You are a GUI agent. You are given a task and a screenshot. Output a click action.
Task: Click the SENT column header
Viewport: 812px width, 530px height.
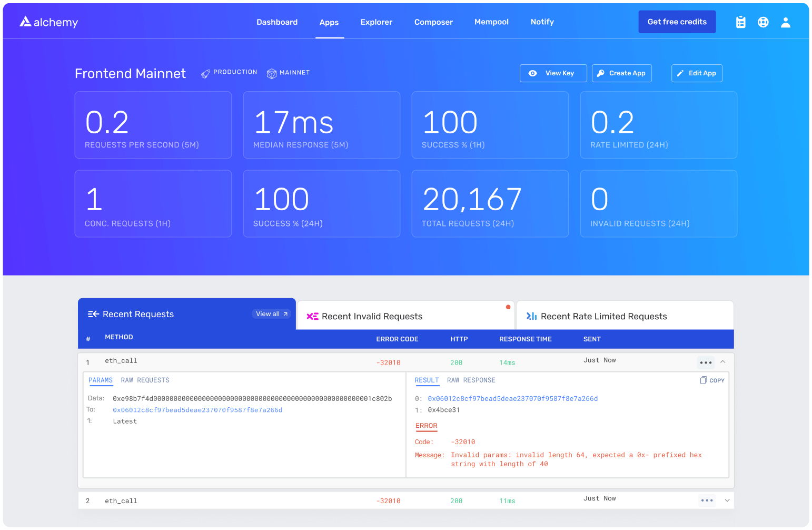(592, 339)
